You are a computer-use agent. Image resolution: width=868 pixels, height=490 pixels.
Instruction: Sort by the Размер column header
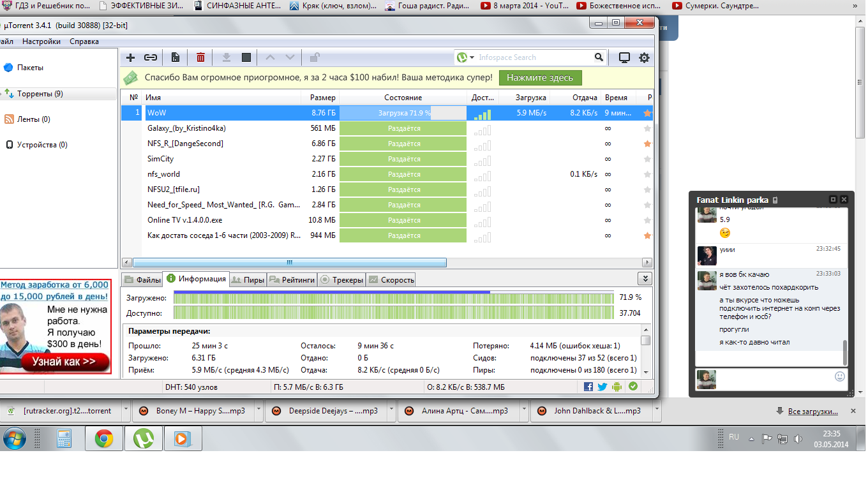pyautogui.click(x=320, y=98)
